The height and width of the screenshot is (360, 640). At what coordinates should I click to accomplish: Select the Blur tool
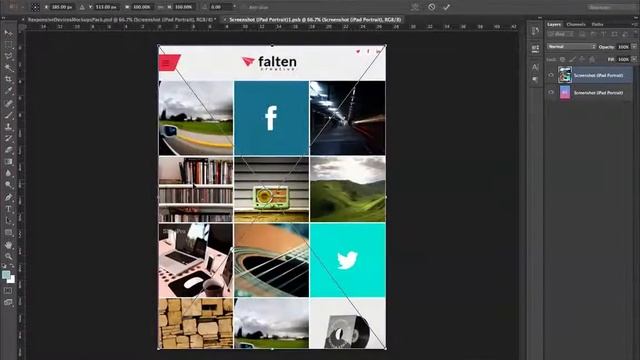pos(8,173)
